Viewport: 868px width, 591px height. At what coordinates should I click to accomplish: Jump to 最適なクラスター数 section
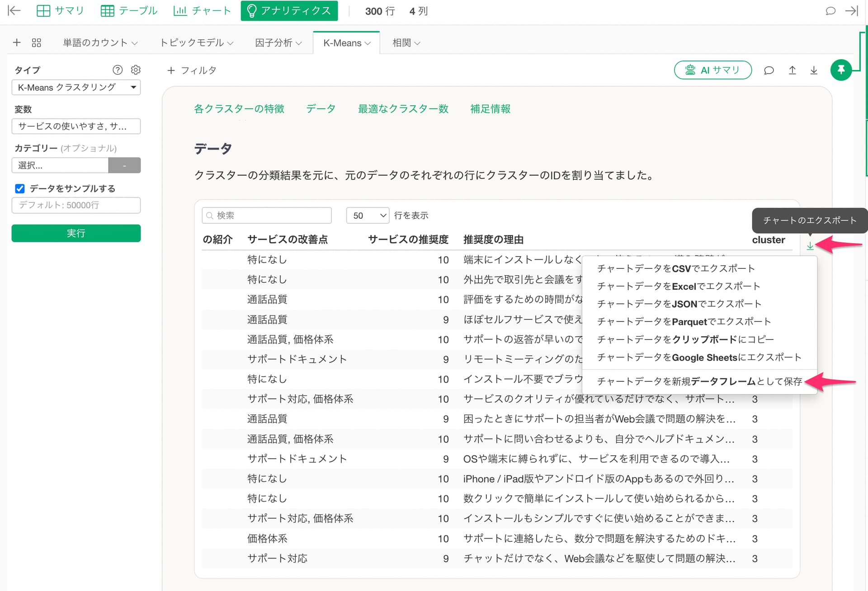(x=403, y=109)
